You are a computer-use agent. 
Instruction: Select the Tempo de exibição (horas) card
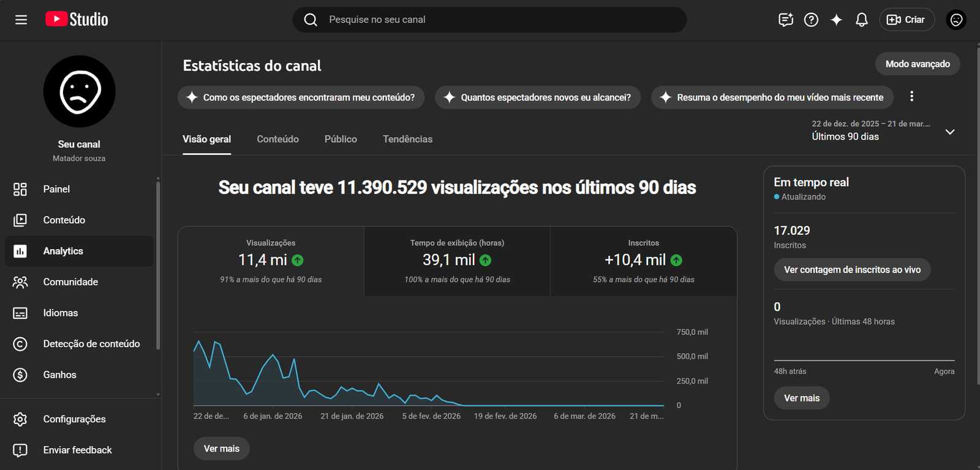[458, 261]
